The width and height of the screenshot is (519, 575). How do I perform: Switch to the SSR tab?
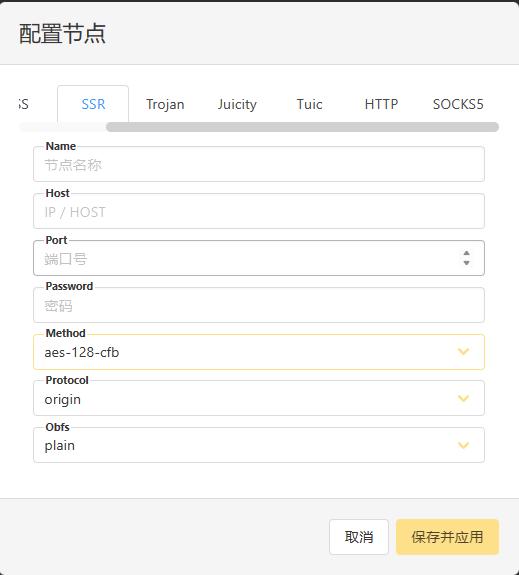(x=93, y=104)
